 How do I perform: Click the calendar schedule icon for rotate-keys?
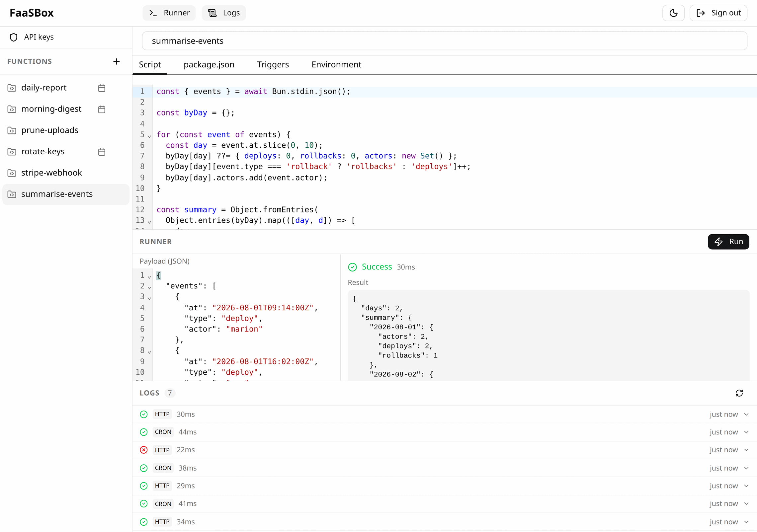tap(102, 152)
